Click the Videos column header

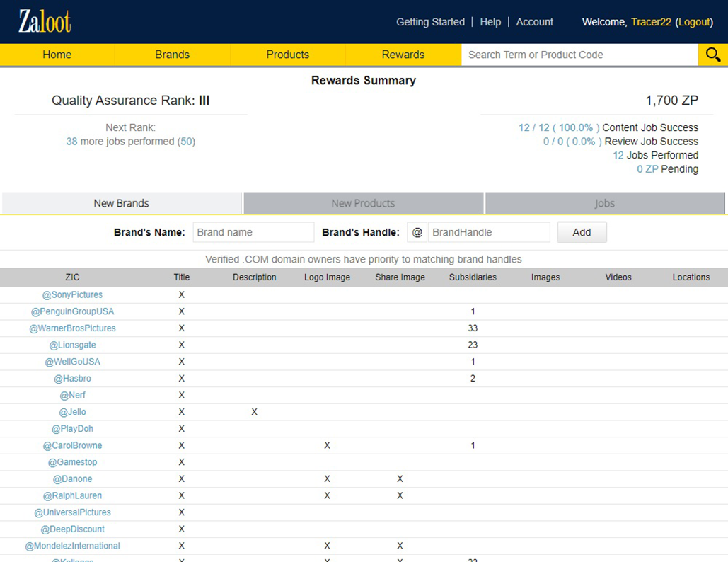618,277
